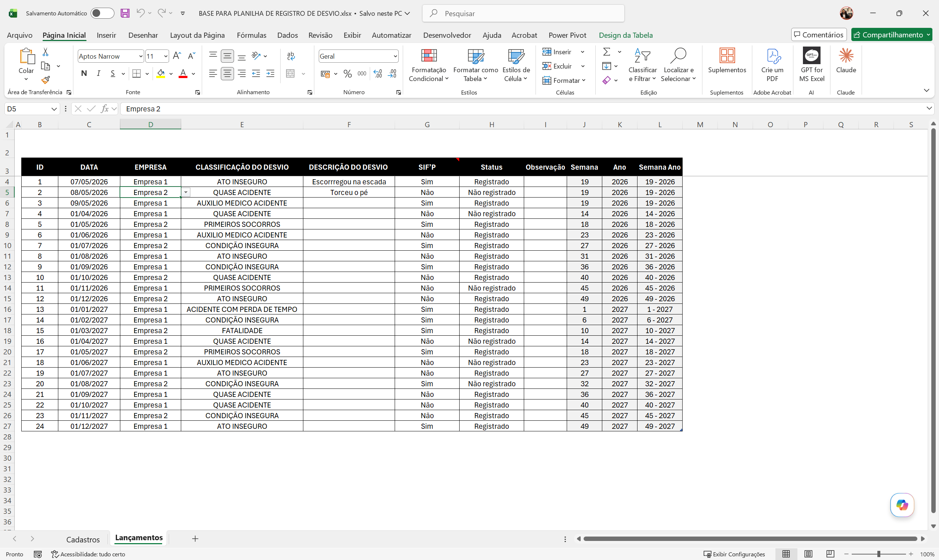The image size is (939, 560).
Task: Toggle center horizontal alignment
Action: coord(227,74)
